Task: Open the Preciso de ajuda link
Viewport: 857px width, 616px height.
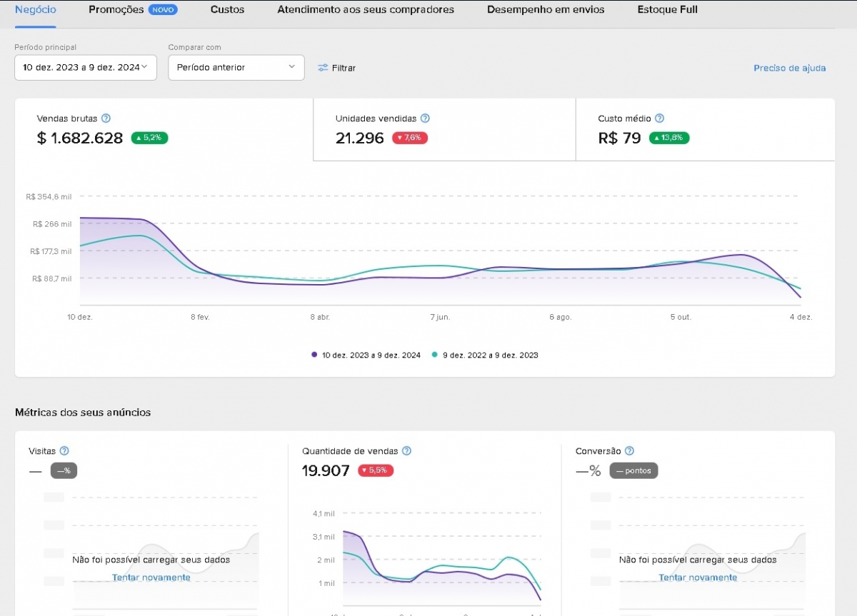Action: pyautogui.click(x=790, y=68)
